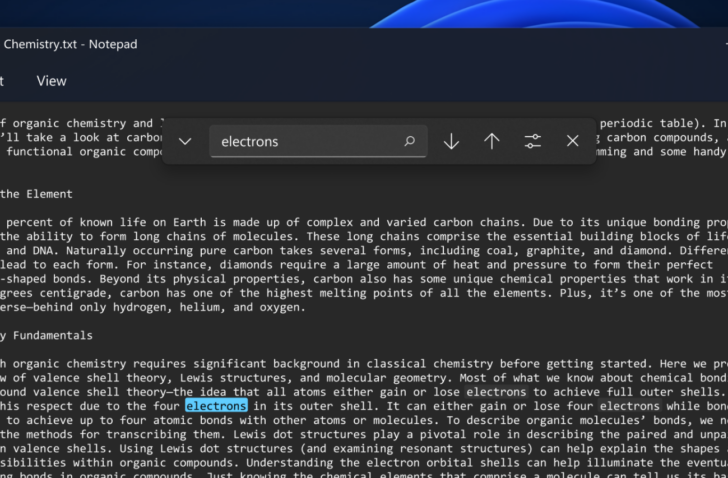This screenshot has width=728, height=478.
Task: Find previous match with up arrow
Action: (x=492, y=141)
